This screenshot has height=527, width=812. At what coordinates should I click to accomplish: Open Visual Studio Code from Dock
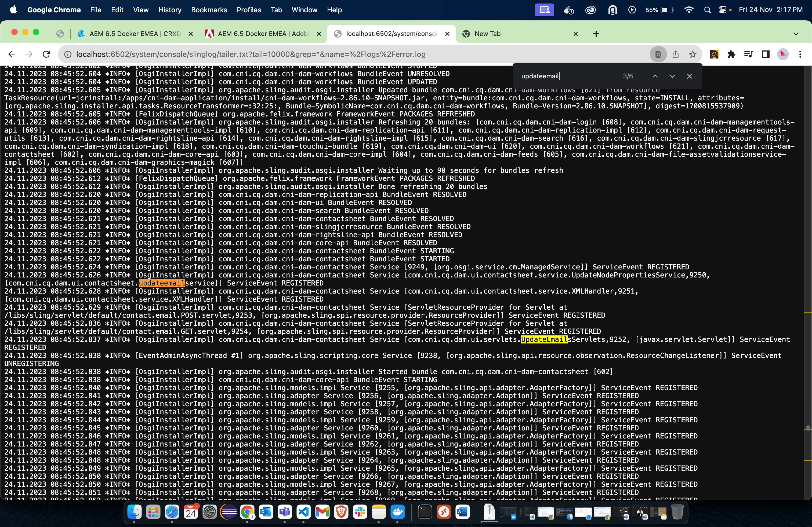[303, 512]
